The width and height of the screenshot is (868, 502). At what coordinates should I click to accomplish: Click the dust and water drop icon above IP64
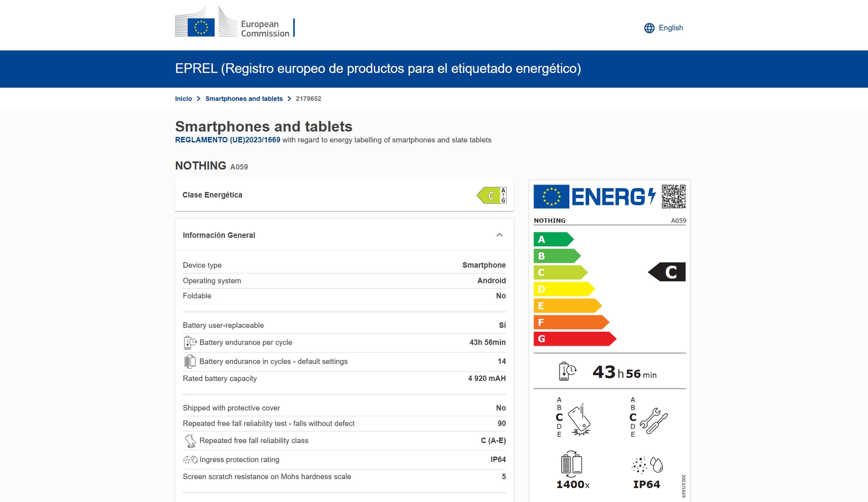click(647, 465)
